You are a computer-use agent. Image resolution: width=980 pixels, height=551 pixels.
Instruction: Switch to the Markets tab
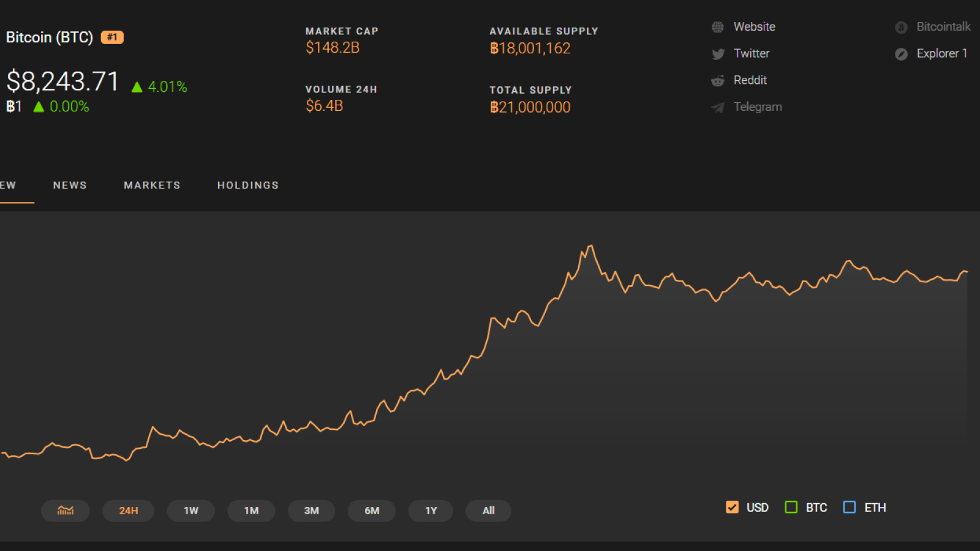(x=152, y=185)
